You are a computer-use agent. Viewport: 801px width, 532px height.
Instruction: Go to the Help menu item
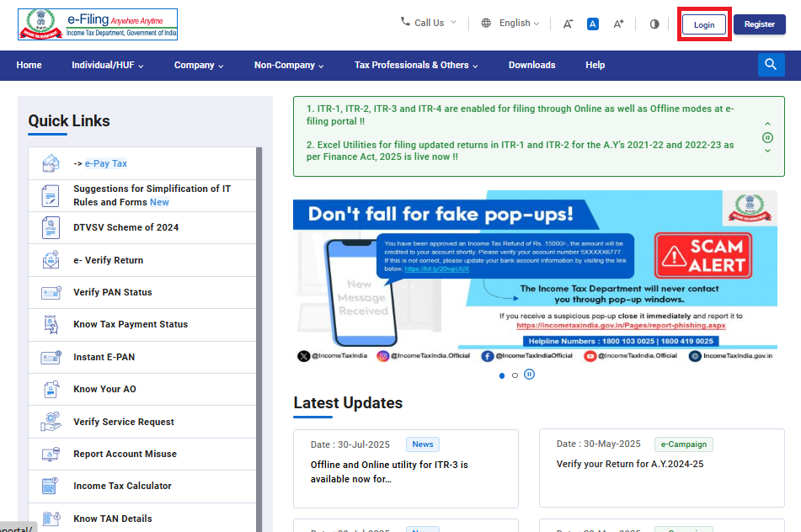pos(595,65)
